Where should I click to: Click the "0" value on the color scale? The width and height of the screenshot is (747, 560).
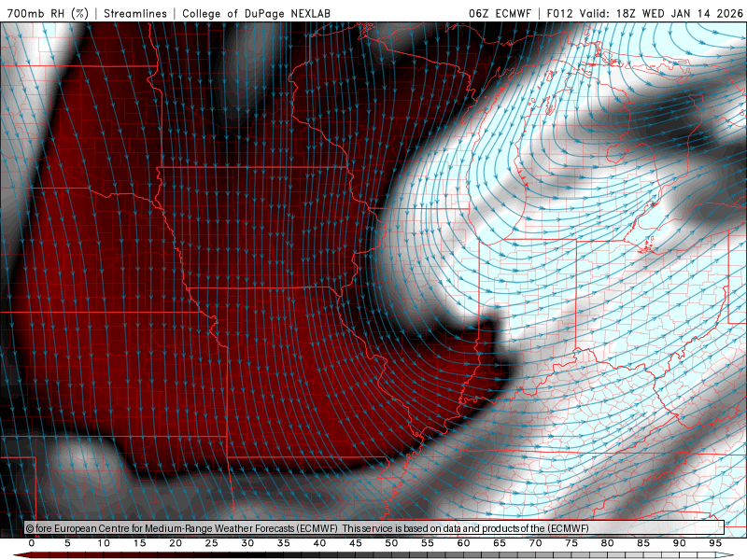point(32,543)
